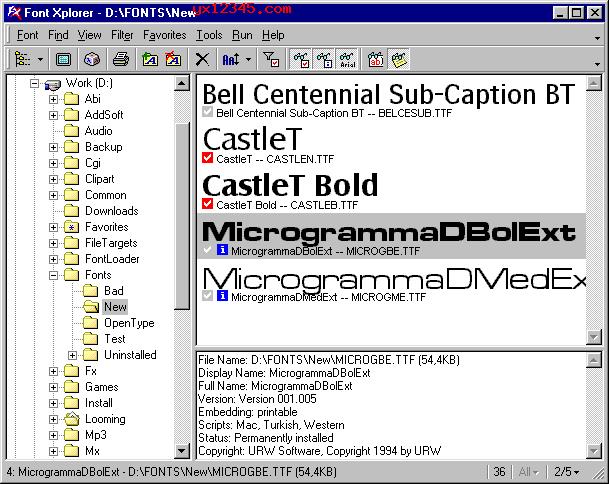The image size is (609, 484).
Task: Click the info icon next to MicrogrammaDBolExt
Action: [x=222, y=250]
